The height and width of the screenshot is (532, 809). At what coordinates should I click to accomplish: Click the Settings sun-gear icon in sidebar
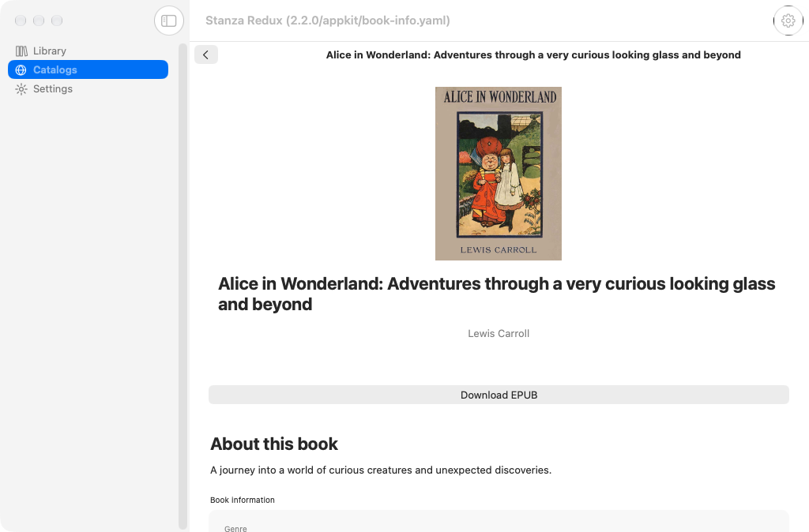(x=21, y=88)
